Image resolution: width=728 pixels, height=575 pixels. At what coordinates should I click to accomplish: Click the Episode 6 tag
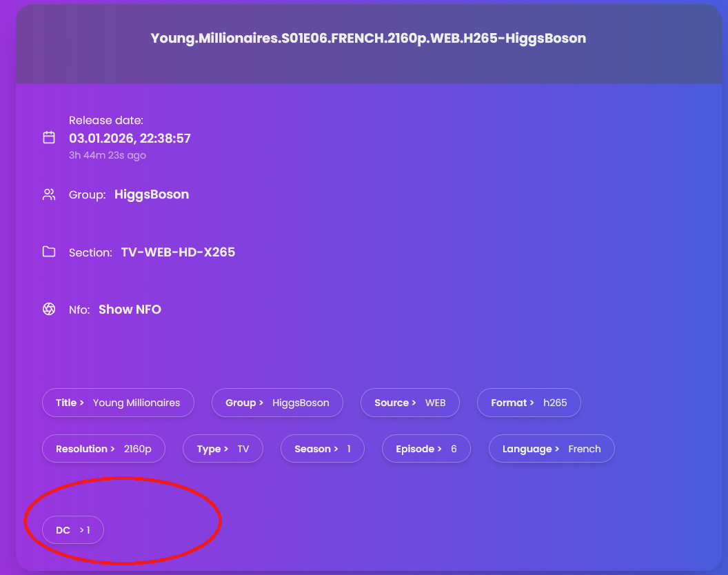coord(426,449)
